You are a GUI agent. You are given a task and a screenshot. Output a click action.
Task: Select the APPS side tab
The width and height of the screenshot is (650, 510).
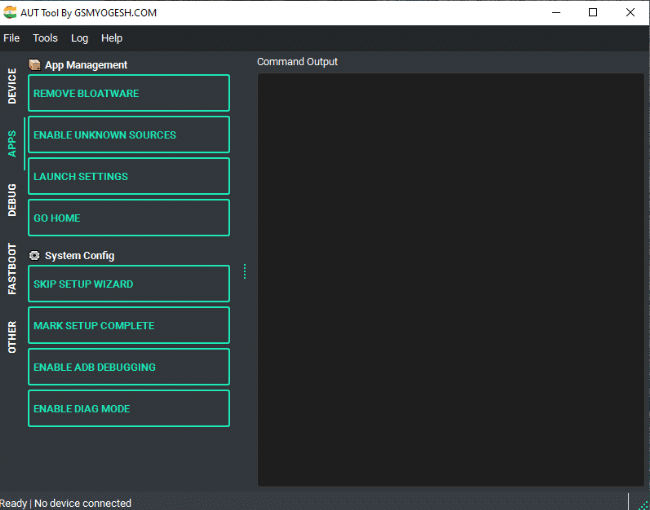coord(12,143)
